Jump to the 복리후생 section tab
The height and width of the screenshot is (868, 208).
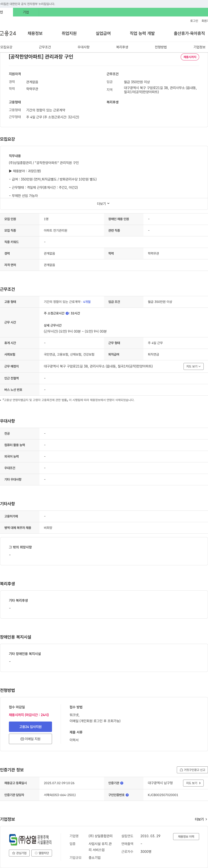point(122,47)
